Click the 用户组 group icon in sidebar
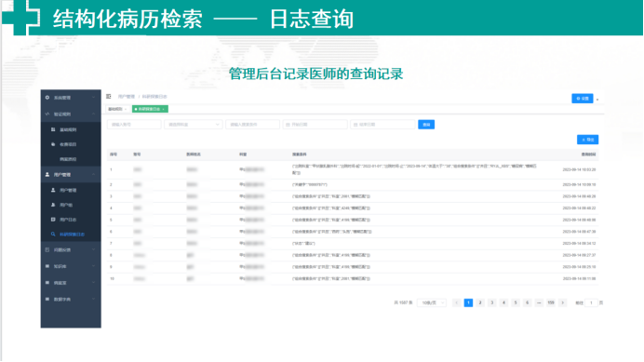Image resolution: width=644 pixels, height=362 pixels. (x=53, y=205)
